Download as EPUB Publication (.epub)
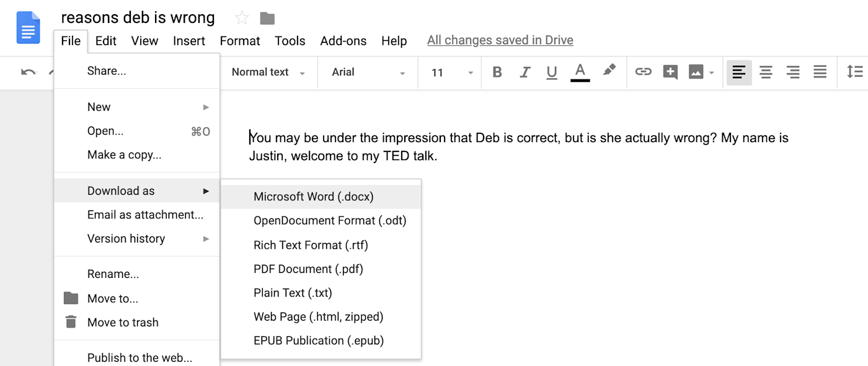 point(321,341)
